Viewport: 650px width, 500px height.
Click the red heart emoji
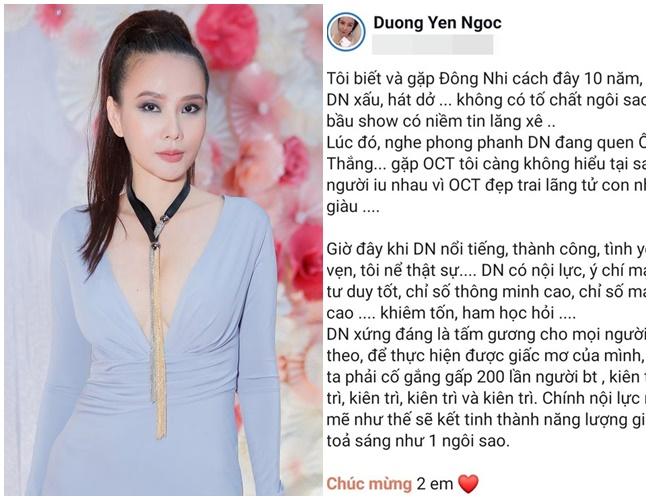tap(468, 484)
